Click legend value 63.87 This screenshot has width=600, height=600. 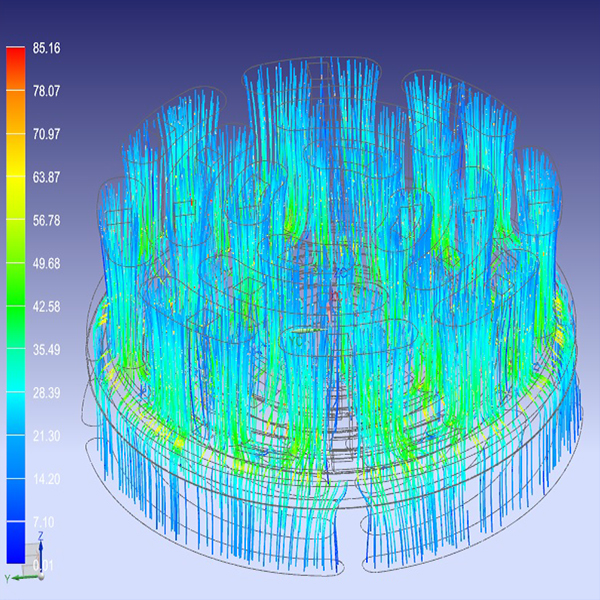point(46,178)
